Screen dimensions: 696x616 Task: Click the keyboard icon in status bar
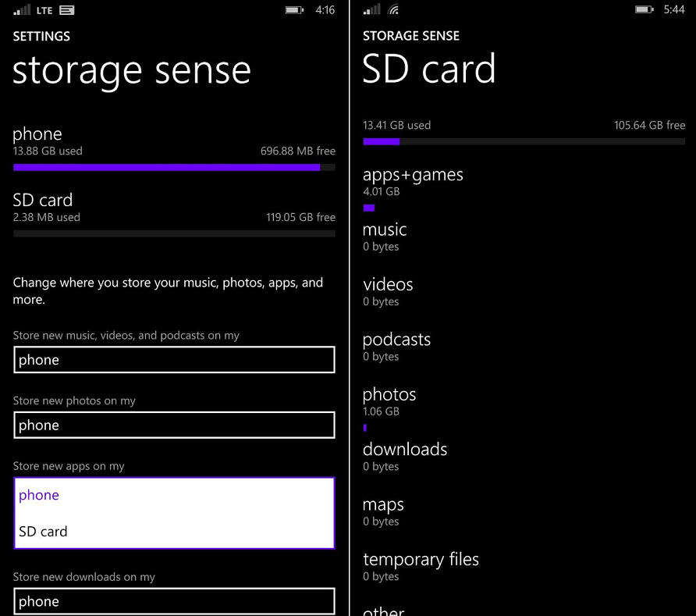69,9
